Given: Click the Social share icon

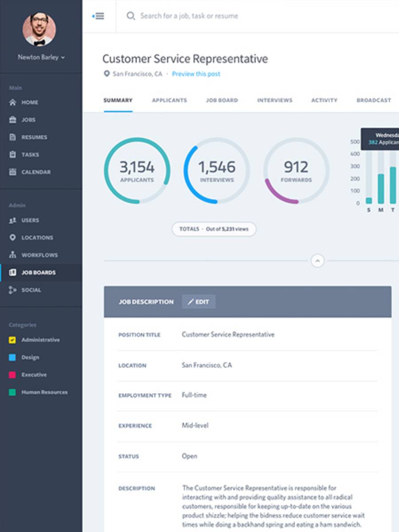Looking at the screenshot, I should point(13,290).
